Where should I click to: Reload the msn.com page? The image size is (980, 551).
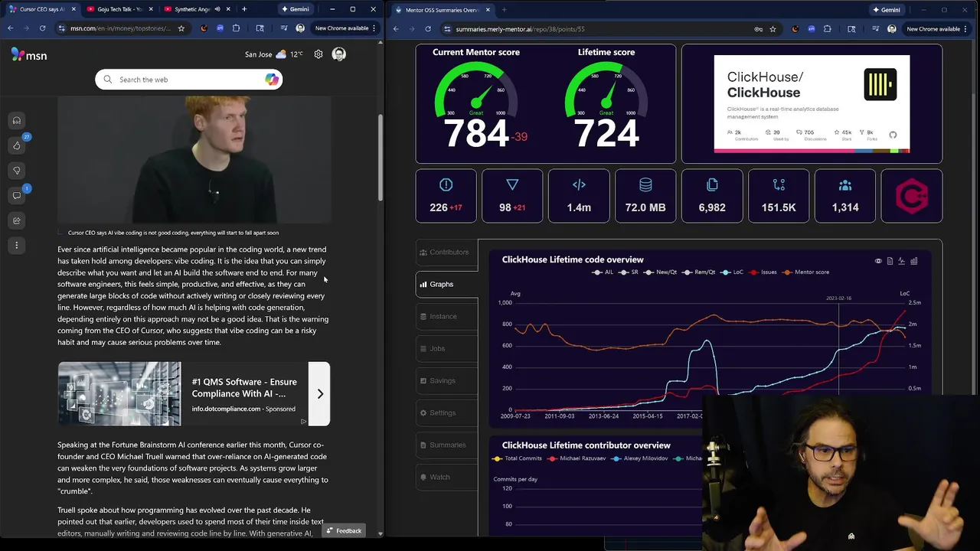(x=42, y=28)
